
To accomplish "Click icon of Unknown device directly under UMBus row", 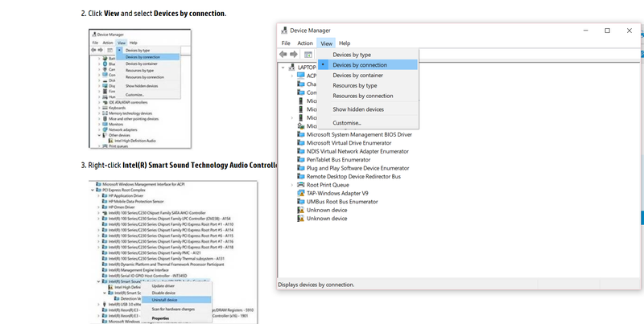I will 300,210.
